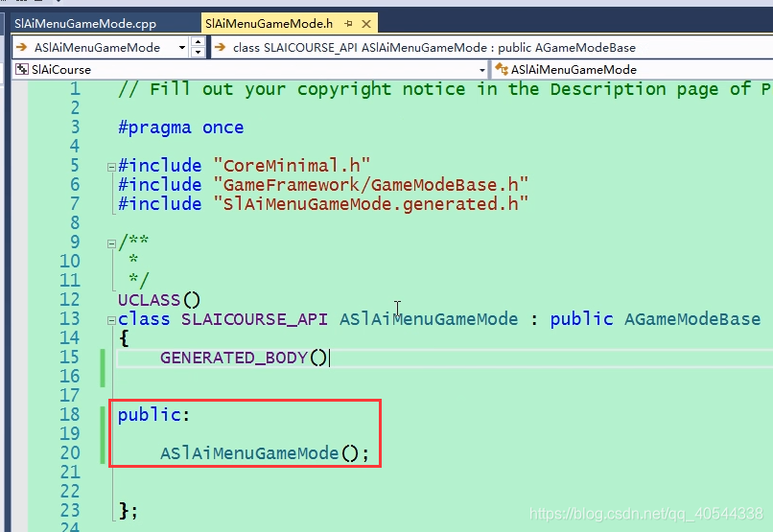Open the ASlAiMenuGameMode type dropdown

[x=632, y=69]
